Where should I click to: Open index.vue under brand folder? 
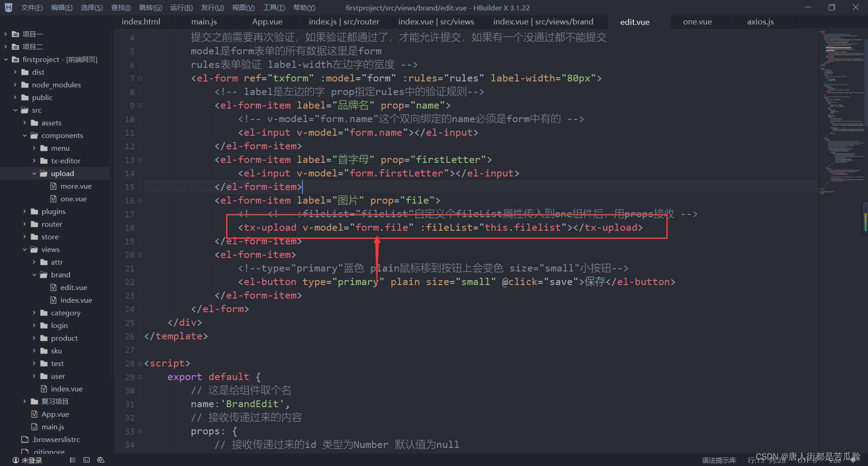(x=76, y=300)
